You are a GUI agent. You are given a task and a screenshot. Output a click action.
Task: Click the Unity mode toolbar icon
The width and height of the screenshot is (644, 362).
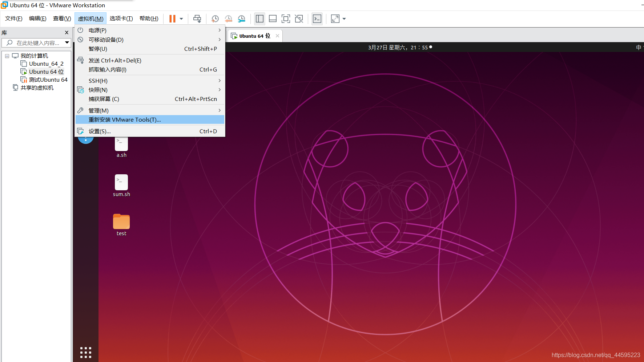click(299, 19)
